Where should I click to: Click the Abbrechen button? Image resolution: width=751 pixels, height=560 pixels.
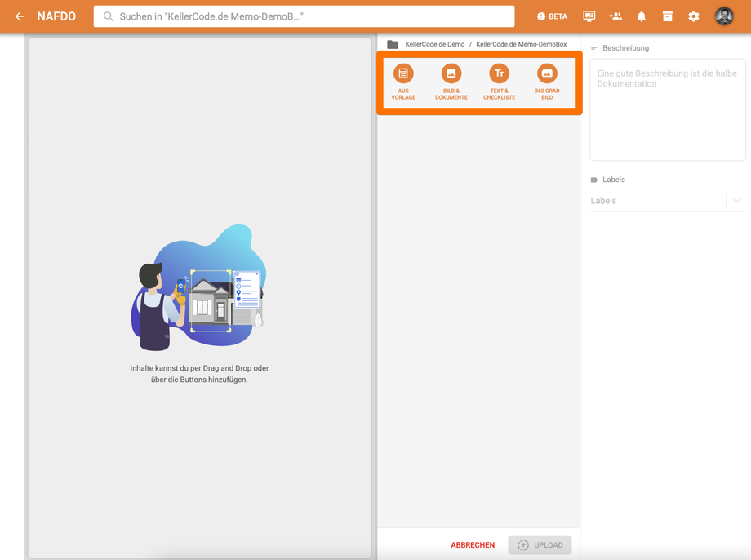pos(473,545)
